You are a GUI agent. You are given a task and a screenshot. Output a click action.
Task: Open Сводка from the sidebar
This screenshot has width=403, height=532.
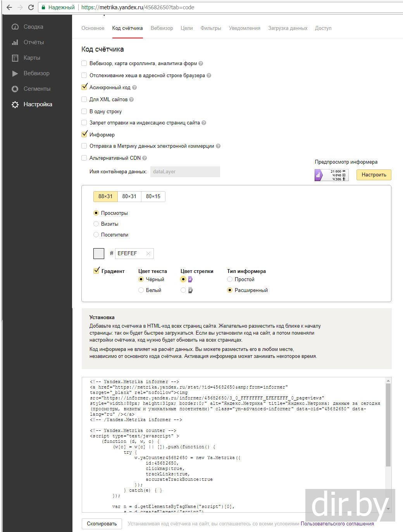coord(33,27)
